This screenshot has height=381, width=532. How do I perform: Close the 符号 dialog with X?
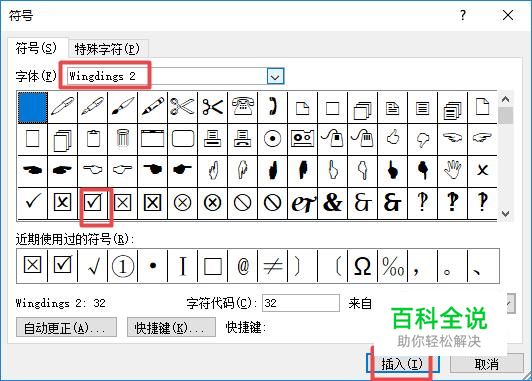coord(508,15)
